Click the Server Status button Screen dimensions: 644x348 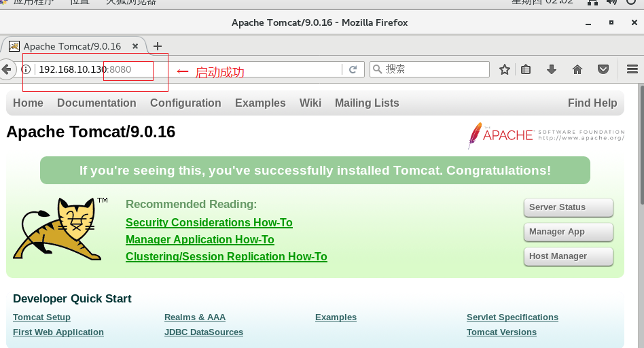[569, 207]
